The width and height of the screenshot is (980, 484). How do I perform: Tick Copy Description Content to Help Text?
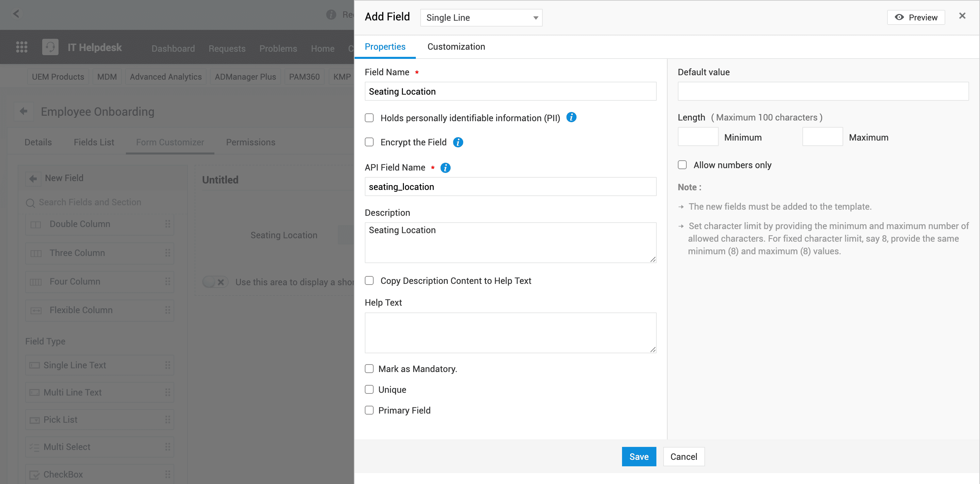(369, 280)
